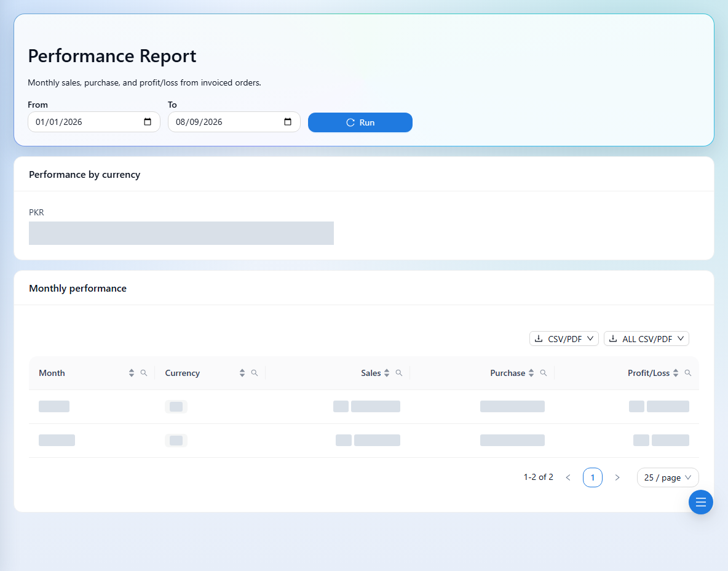Screen dimensions: 728x571
Task: Sort the Sales column
Action: pos(387,373)
